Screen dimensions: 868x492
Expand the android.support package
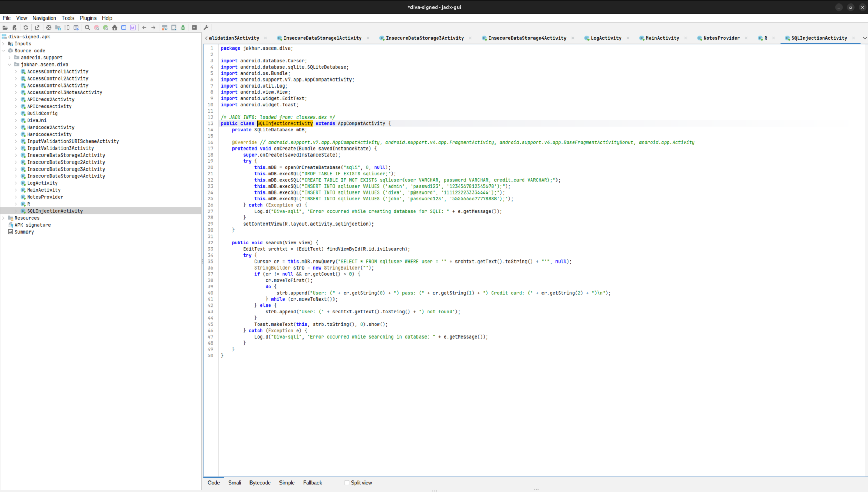[10, 58]
